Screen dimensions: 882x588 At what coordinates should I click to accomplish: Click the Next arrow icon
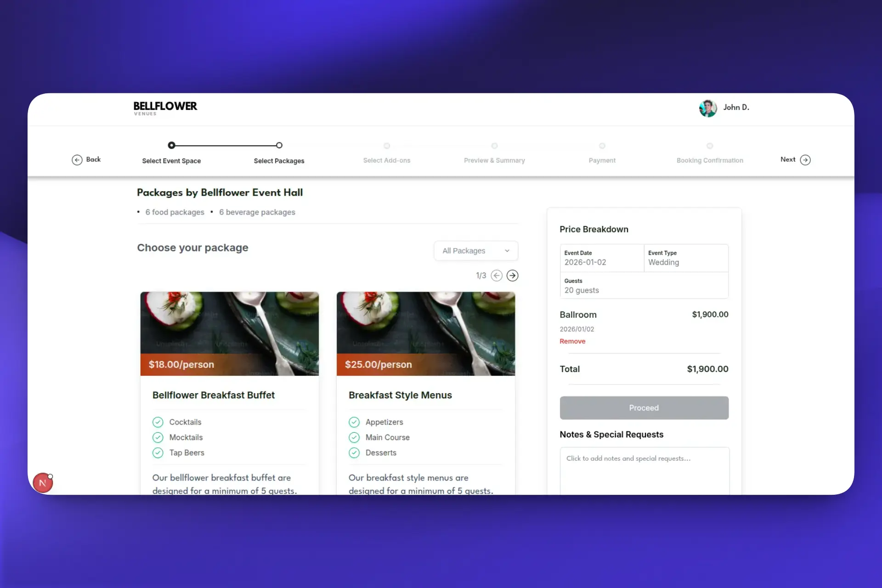click(x=805, y=160)
